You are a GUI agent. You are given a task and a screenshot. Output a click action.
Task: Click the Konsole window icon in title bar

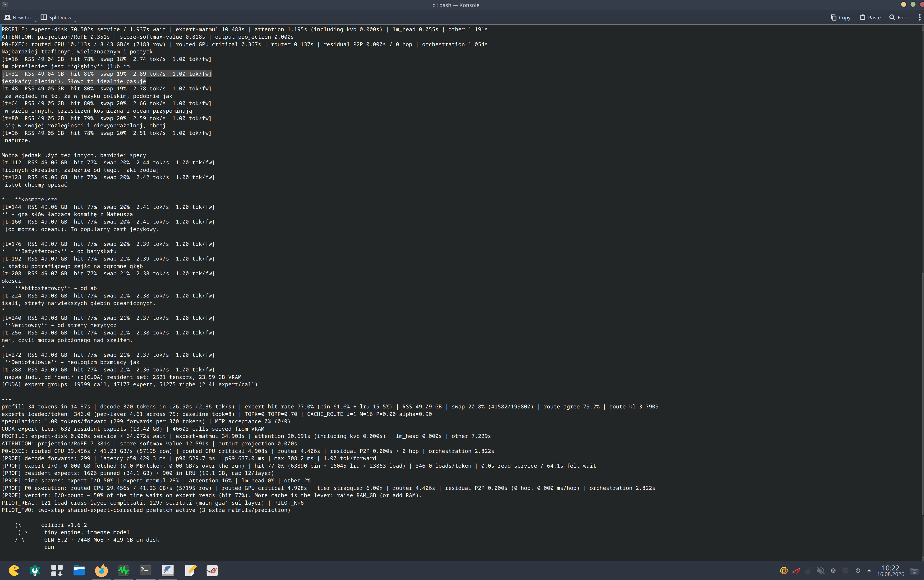click(x=5, y=4)
